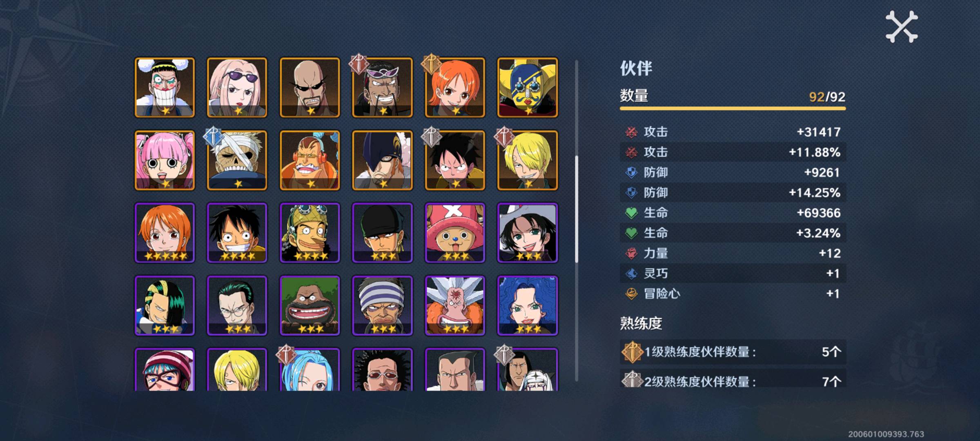Choose the pink-haired Perona portrait
980x441 pixels.
coord(165,160)
